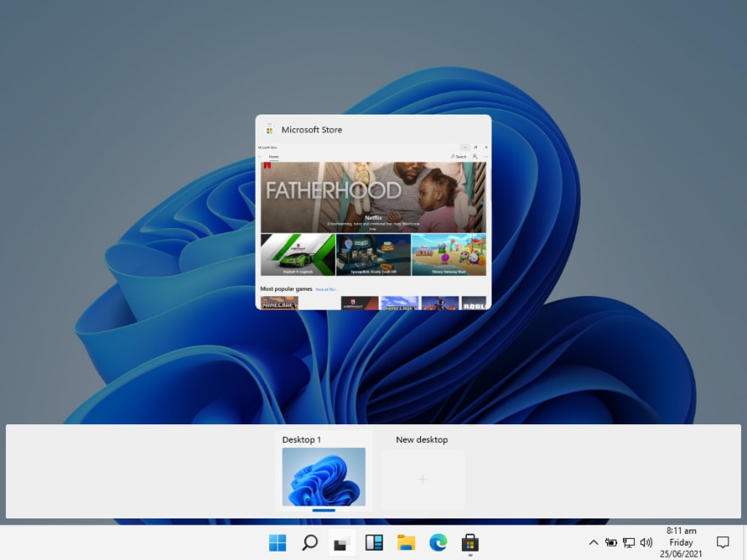The image size is (747, 560).
Task: Click the Microsoft Store window title
Action: pos(312,130)
